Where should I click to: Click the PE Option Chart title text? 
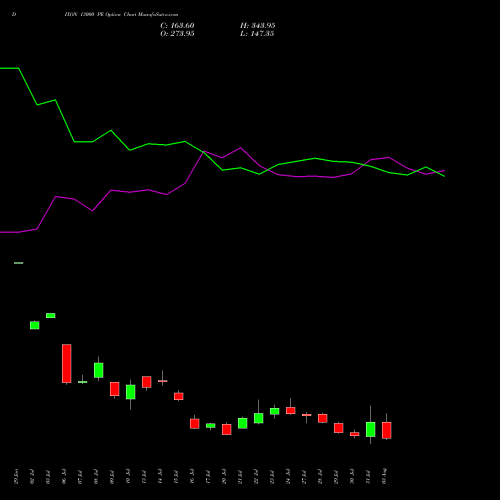[121, 15]
